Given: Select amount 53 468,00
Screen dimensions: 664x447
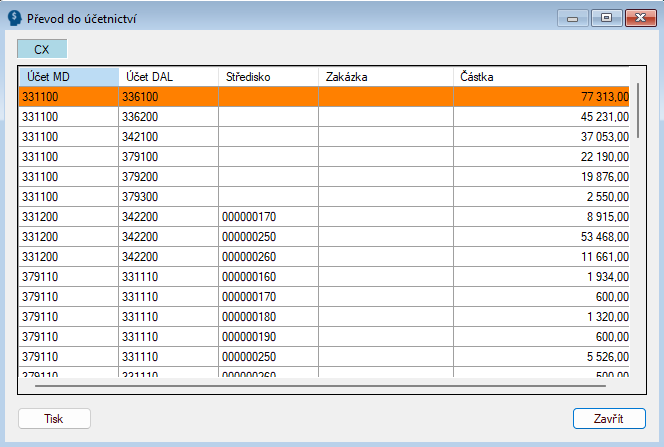Looking at the screenshot, I should click(541, 236).
